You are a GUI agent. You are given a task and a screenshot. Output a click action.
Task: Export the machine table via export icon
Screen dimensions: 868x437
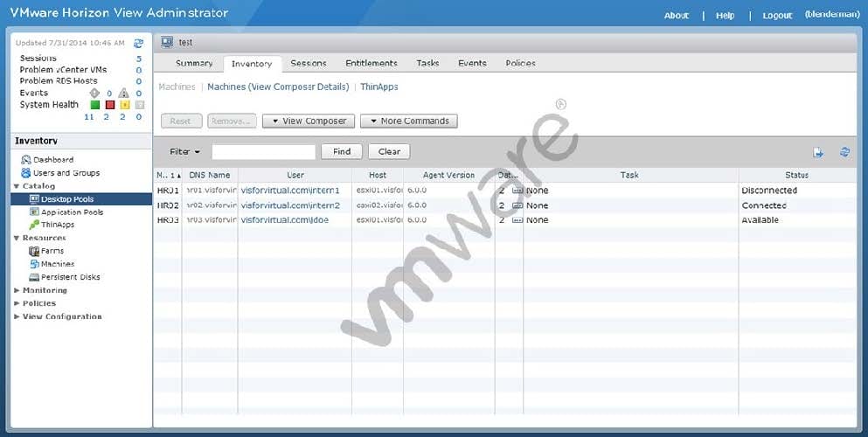click(x=818, y=152)
